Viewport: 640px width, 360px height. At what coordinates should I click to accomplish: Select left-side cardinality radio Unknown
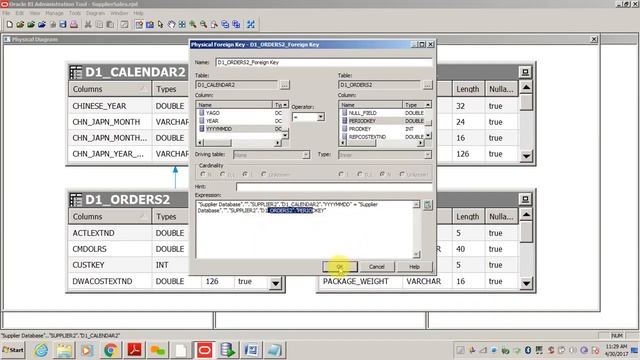tap(264, 174)
